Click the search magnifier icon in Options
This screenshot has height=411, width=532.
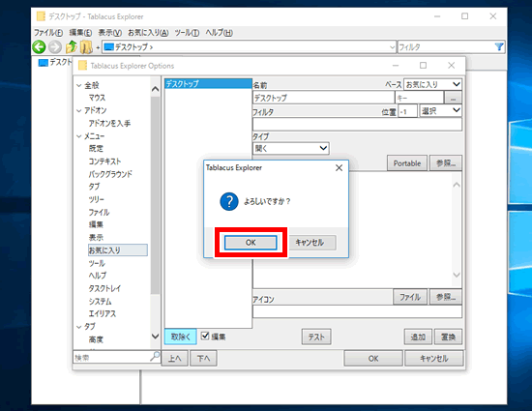(x=155, y=357)
